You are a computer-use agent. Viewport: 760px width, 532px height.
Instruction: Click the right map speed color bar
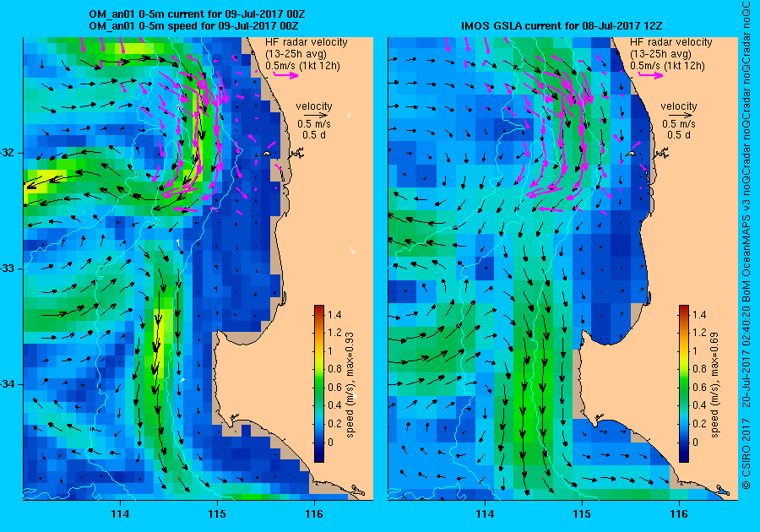coord(683,383)
